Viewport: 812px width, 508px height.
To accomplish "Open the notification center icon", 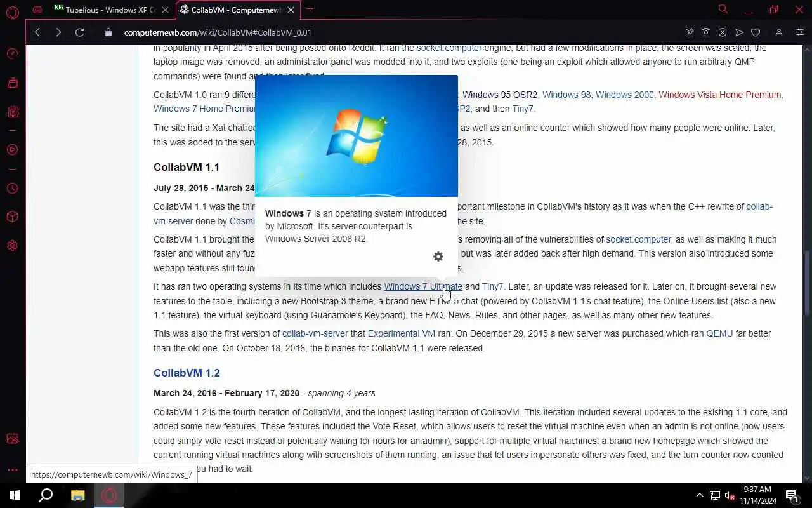I will coord(792,495).
